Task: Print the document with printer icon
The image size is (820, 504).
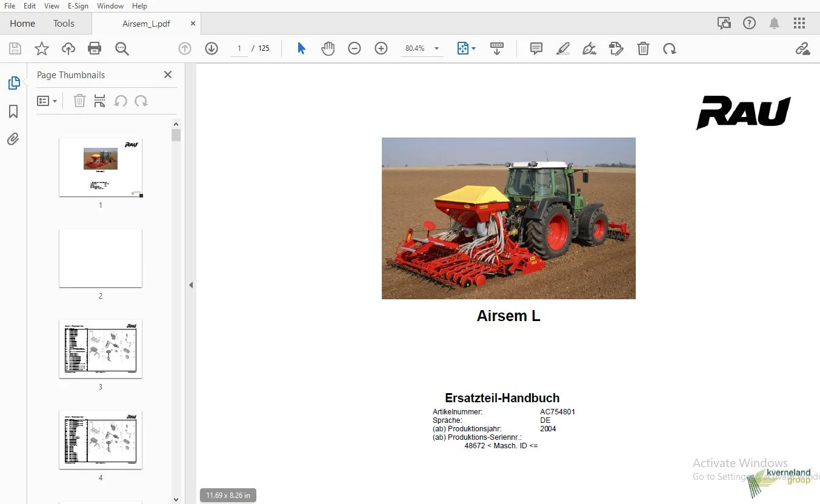Action: (95, 48)
